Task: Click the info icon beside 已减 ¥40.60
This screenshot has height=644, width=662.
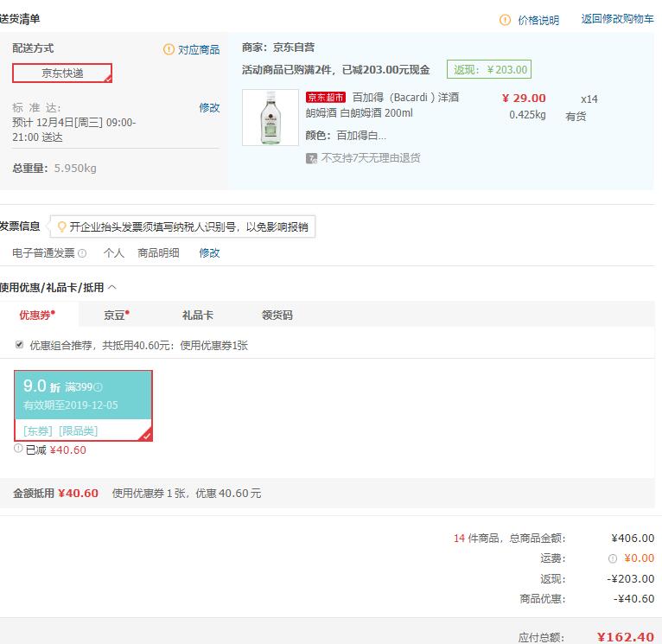Action: [18, 448]
